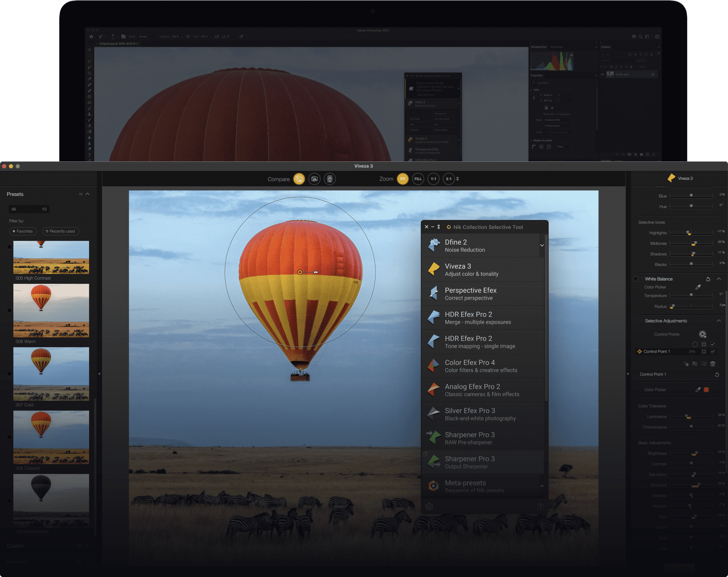Open Analog Efex Pro 2 entry
The image size is (728, 577).
click(483, 390)
